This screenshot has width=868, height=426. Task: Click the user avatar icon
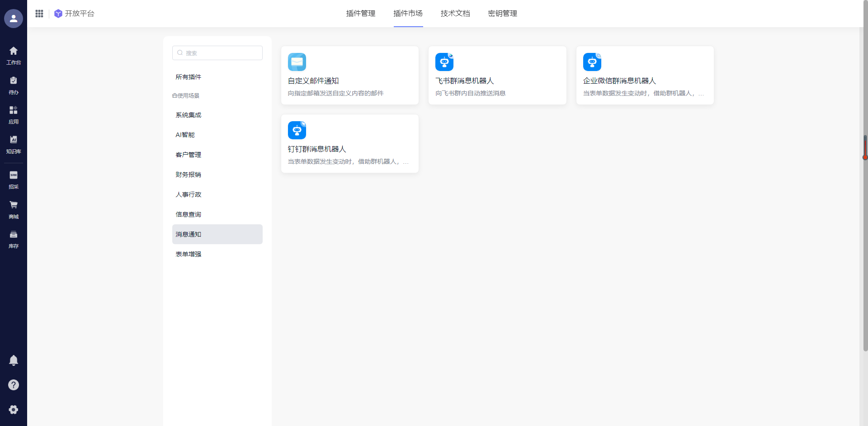(14, 19)
